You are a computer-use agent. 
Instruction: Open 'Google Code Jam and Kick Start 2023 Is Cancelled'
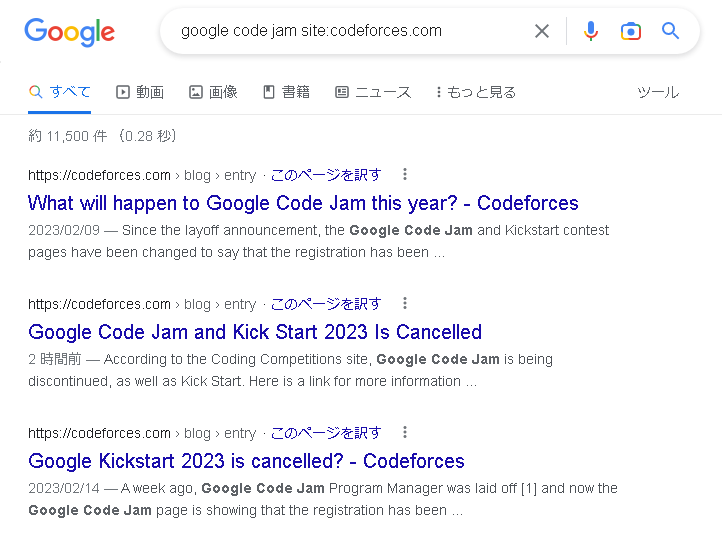pos(255,332)
